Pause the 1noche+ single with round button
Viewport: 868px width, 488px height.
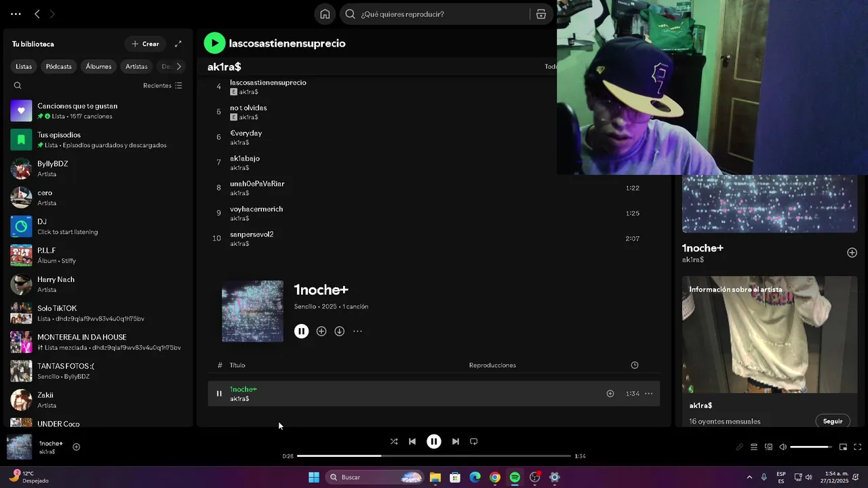tap(301, 331)
